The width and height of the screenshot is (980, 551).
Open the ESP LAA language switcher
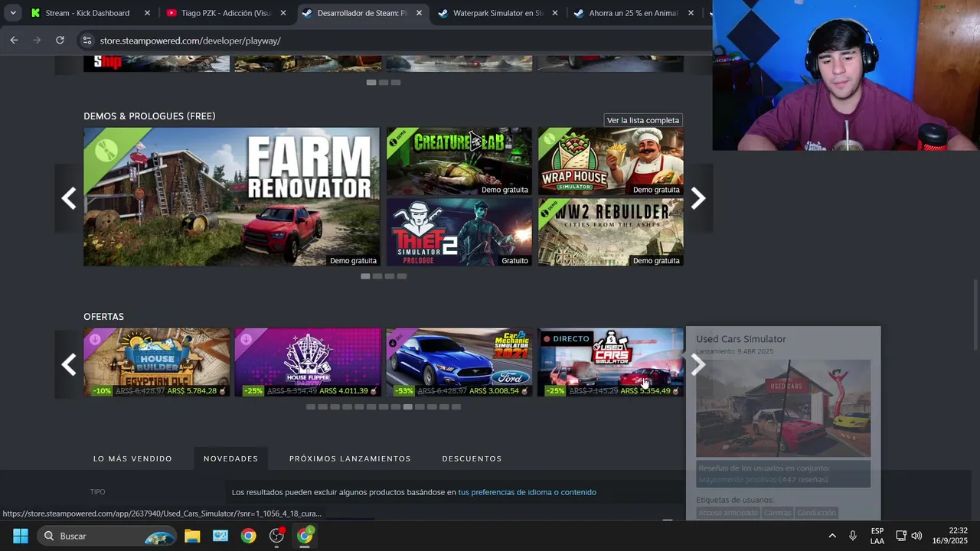tap(877, 536)
